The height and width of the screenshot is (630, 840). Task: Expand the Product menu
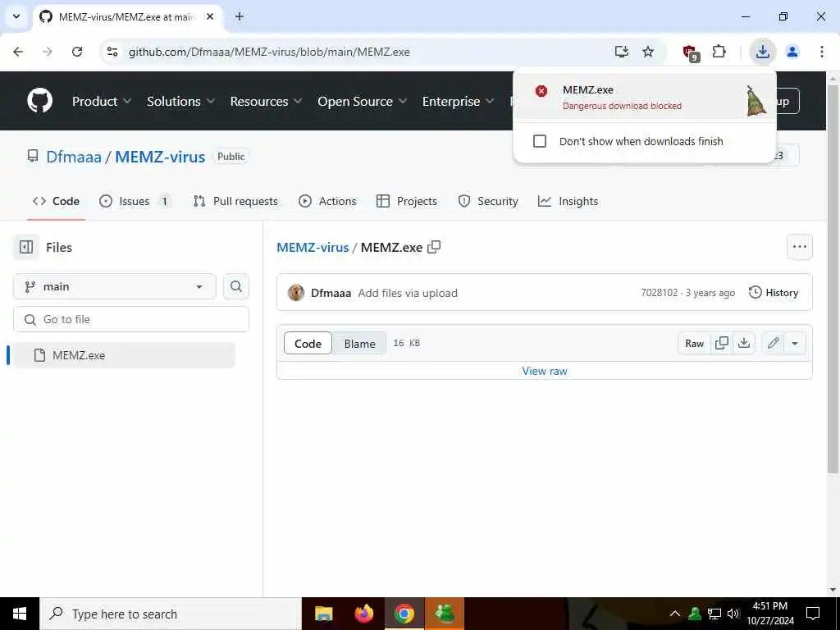101,101
